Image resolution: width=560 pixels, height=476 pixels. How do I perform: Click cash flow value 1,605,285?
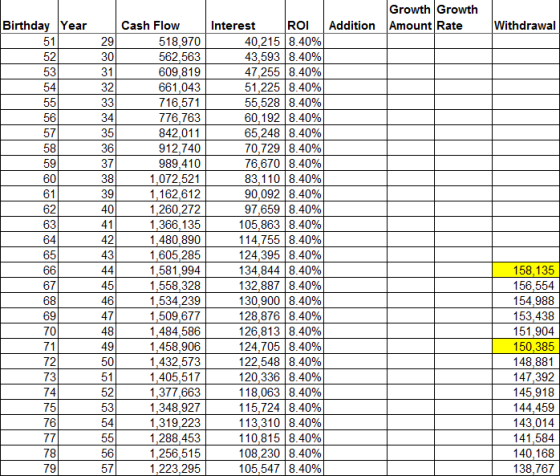pos(175,255)
